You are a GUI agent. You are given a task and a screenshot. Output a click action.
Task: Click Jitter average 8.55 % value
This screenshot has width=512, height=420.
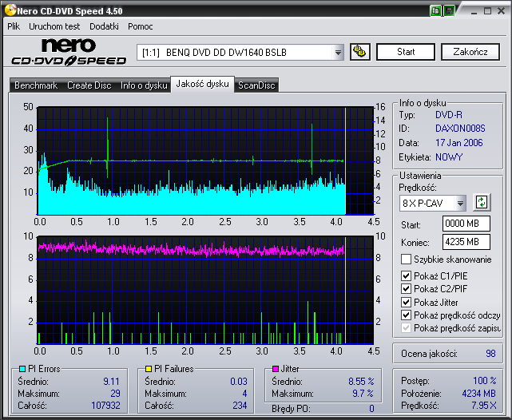(361, 381)
